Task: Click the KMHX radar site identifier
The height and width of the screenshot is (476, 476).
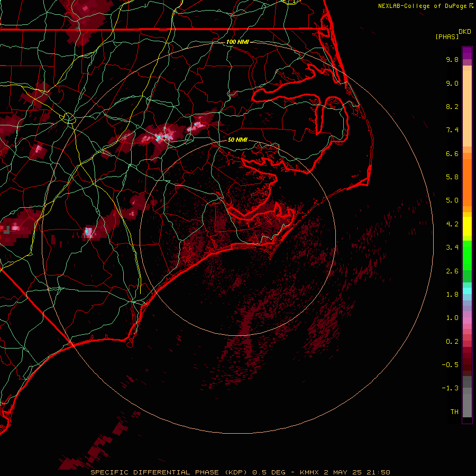Action: (309, 472)
